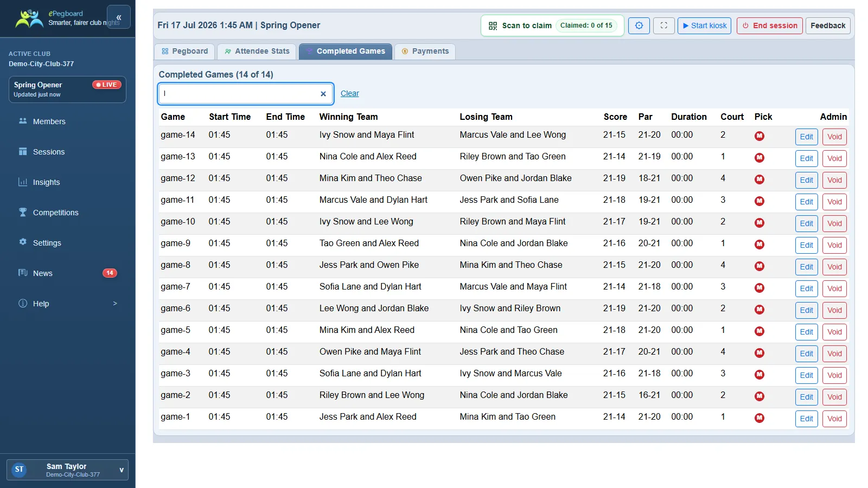The image size is (868, 488).
Task: Collapse the sidebar with the double-chevron icon
Action: (x=119, y=17)
